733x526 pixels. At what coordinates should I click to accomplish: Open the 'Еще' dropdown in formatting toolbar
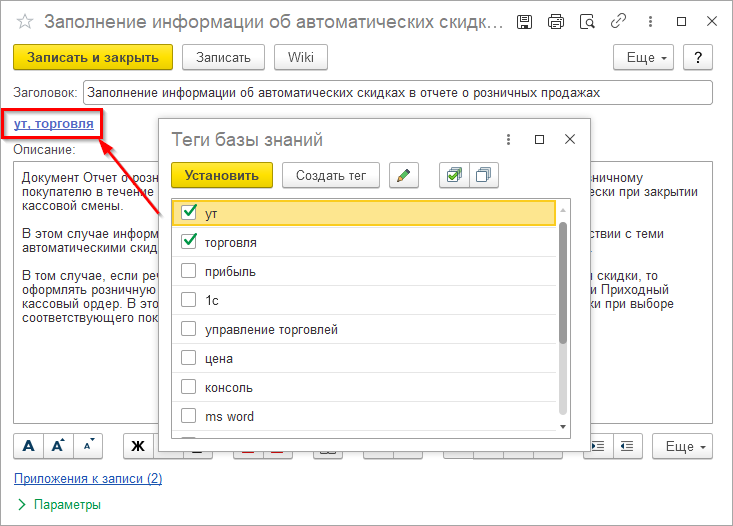click(683, 445)
